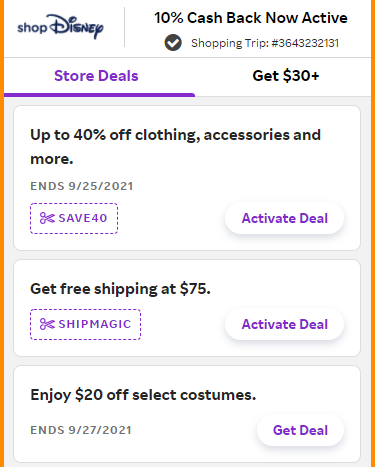The height and width of the screenshot is (467, 375).
Task: Click the ENDS 9/27/2021 expiry label
Action: [x=81, y=430]
